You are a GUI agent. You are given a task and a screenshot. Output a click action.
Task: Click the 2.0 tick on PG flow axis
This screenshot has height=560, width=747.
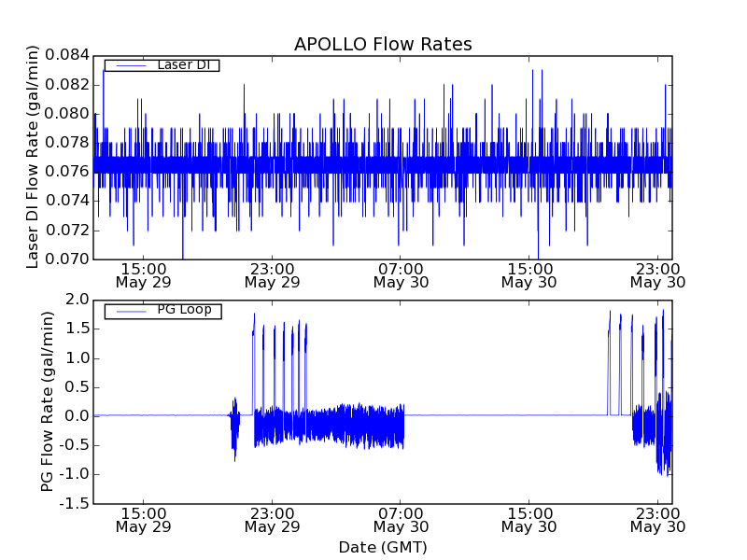coord(78,300)
